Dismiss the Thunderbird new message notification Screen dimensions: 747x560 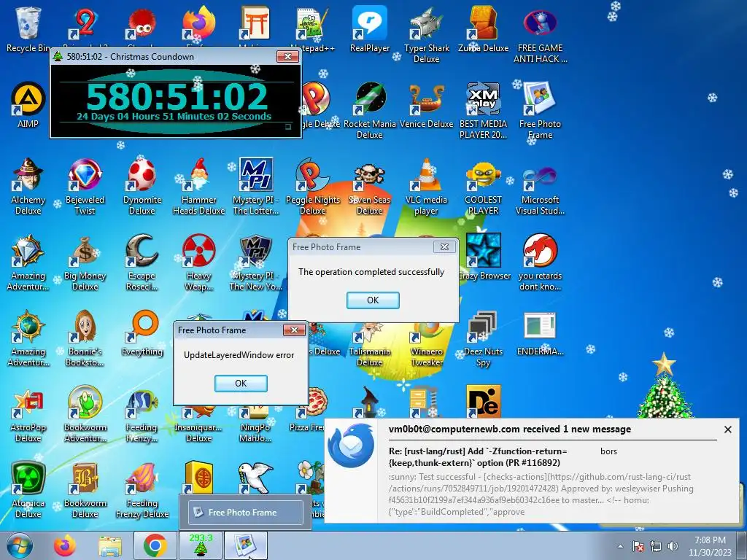[727, 429]
